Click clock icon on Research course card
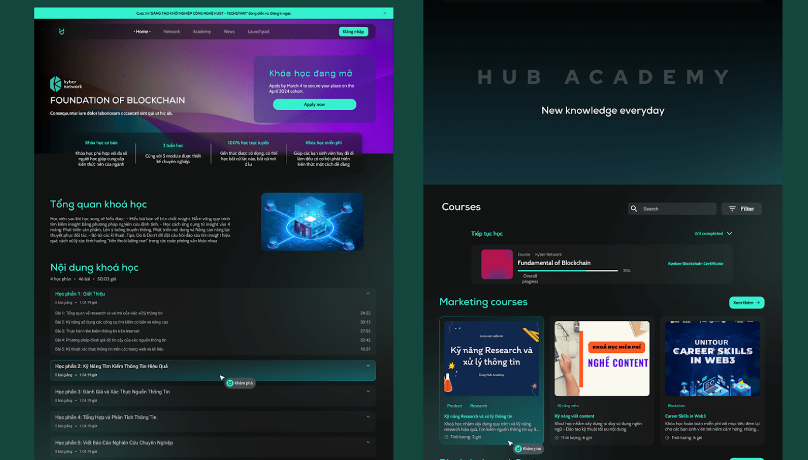The width and height of the screenshot is (808, 460). pos(446,437)
